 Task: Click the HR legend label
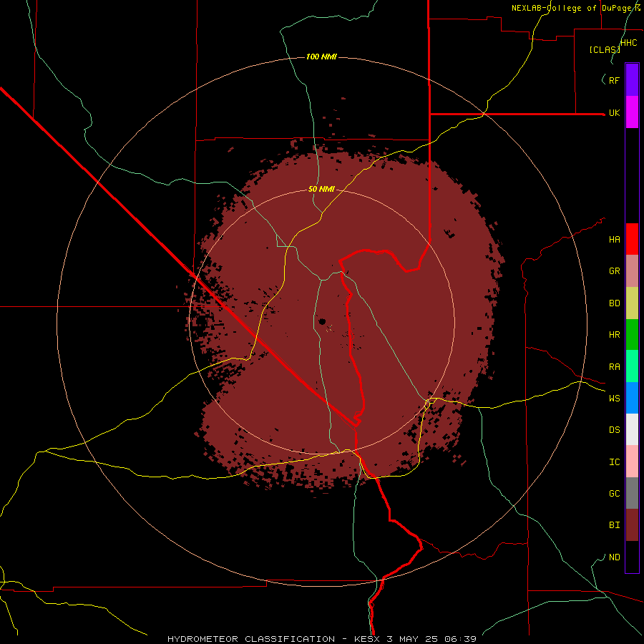614,335
